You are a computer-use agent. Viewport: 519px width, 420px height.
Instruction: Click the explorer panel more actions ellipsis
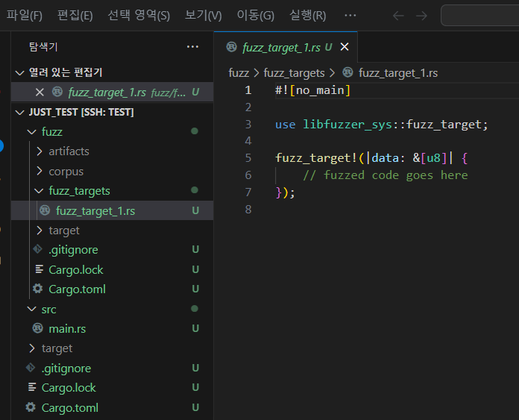tap(192, 46)
